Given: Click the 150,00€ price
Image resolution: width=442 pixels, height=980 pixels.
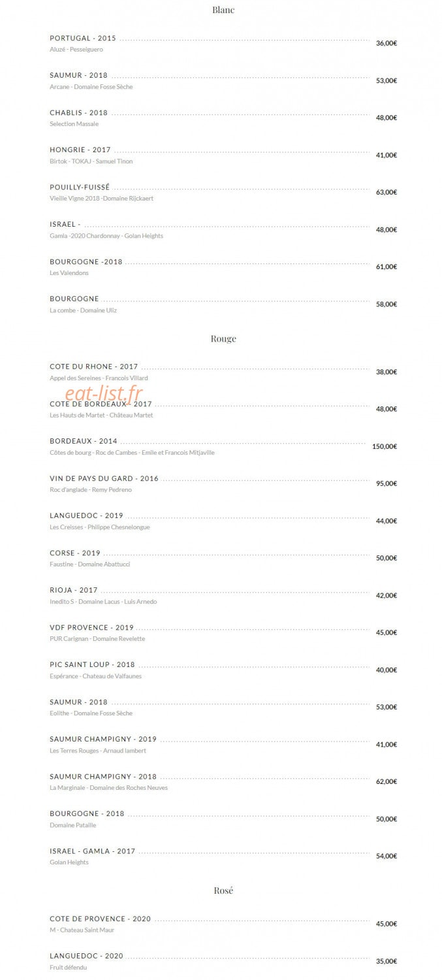Looking at the screenshot, I should click(385, 446).
